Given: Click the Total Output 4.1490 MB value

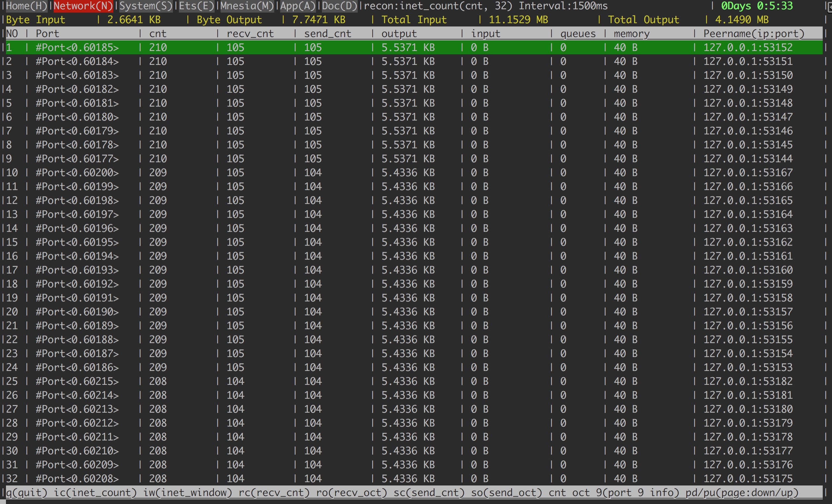Looking at the screenshot, I should [x=742, y=20].
